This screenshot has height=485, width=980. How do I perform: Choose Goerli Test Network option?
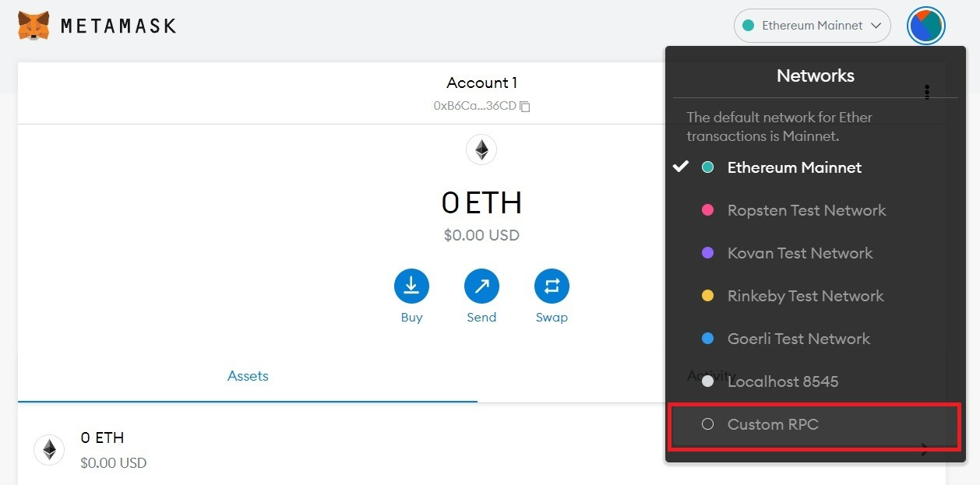(798, 339)
